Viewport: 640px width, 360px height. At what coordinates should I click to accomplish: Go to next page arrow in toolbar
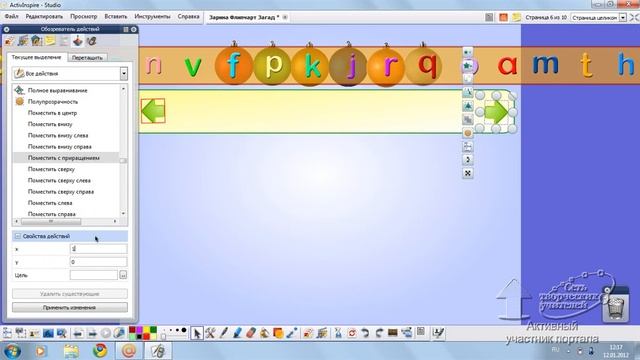pos(92,333)
